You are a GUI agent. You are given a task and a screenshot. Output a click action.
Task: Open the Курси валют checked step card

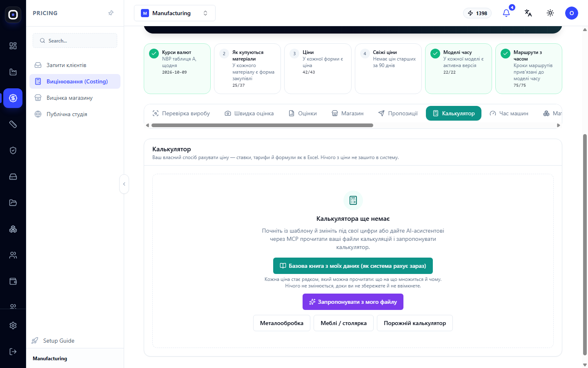point(177,69)
